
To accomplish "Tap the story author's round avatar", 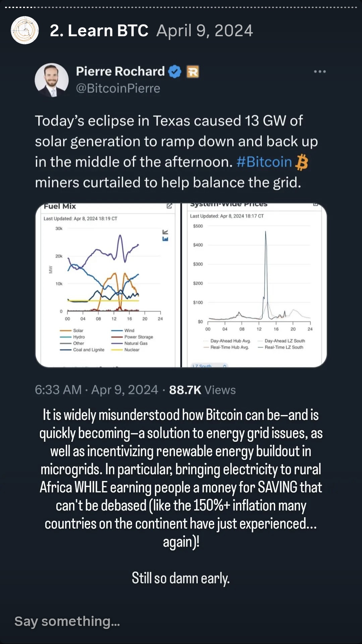I will [x=25, y=30].
